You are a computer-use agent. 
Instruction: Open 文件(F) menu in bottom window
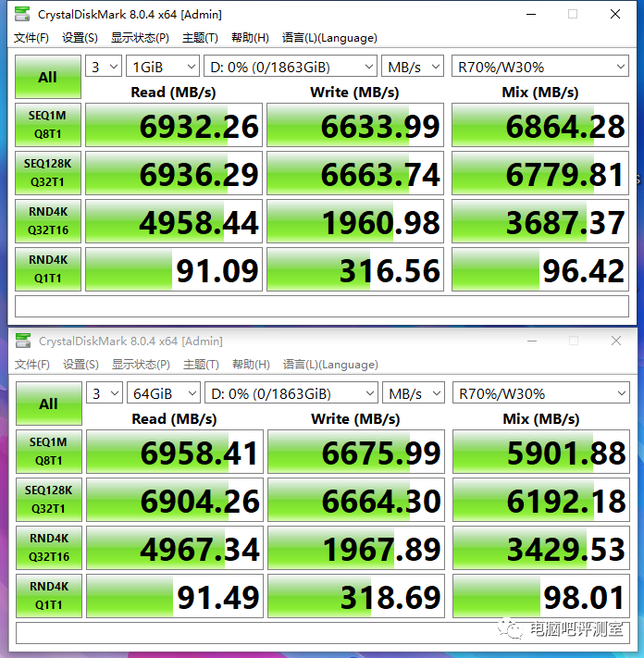tap(31, 365)
